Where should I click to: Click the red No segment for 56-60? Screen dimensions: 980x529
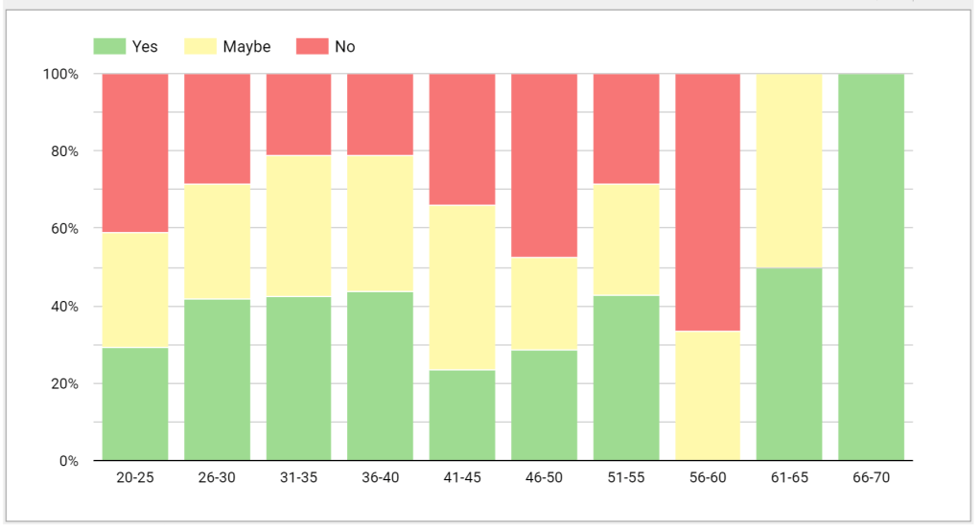[x=708, y=201]
